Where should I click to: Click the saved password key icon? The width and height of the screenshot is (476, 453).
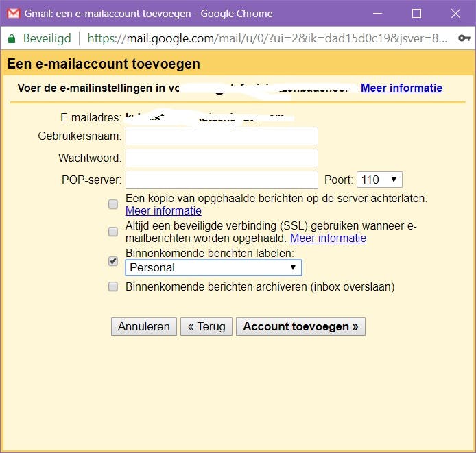[464, 38]
